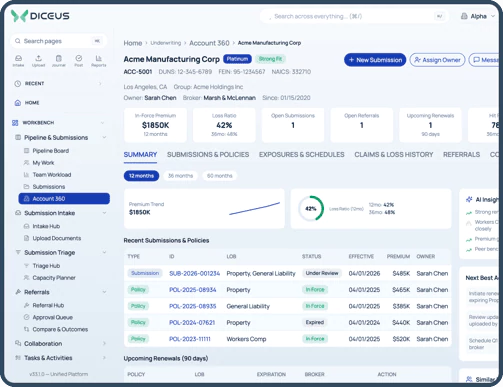Focus the Search across everything field
This screenshot has width=503, height=387.
click(x=355, y=16)
